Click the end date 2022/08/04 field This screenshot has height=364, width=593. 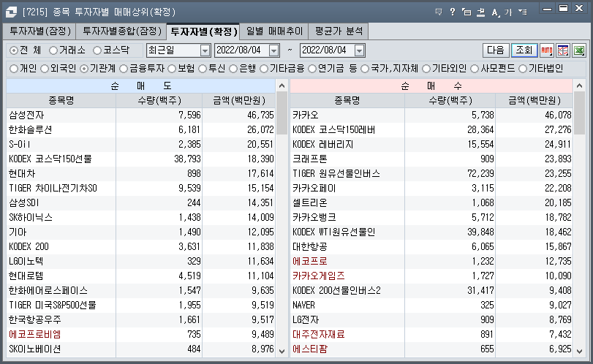click(x=327, y=50)
